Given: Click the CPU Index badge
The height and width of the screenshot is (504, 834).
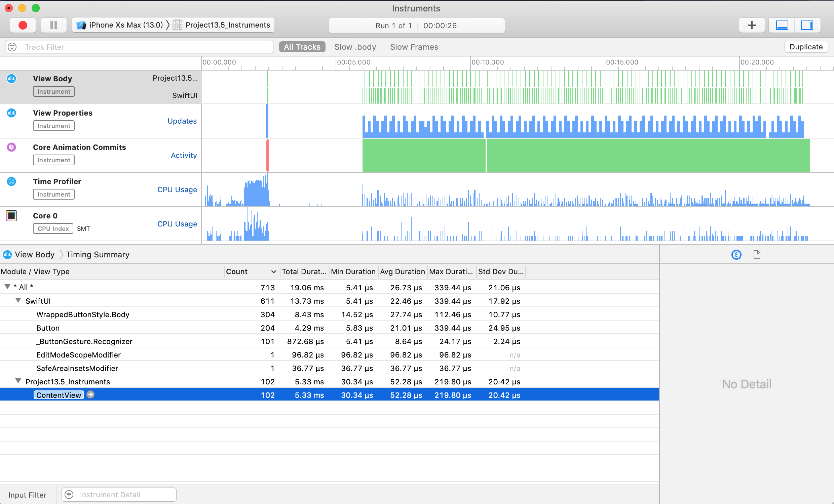Looking at the screenshot, I should point(53,229).
